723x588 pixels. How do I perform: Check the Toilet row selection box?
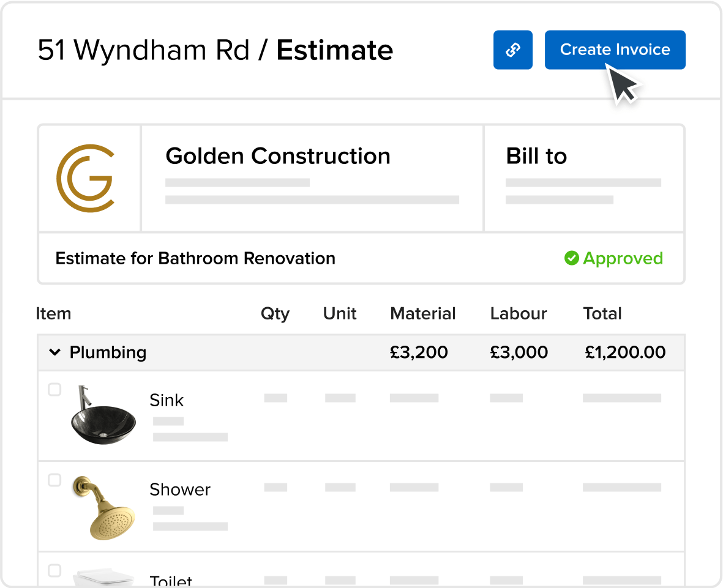pyautogui.click(x=54, y=570)
